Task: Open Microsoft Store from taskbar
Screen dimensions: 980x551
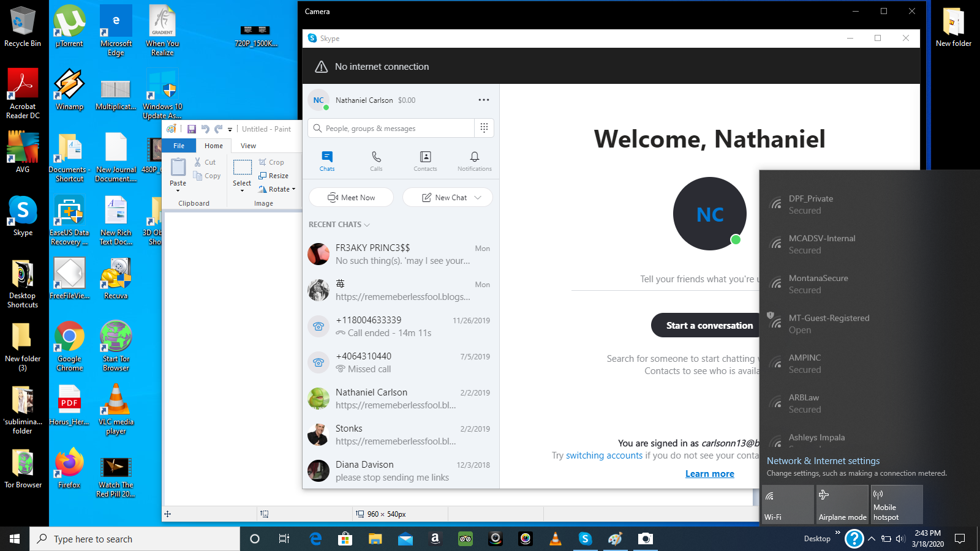Action: click(345, 539)
